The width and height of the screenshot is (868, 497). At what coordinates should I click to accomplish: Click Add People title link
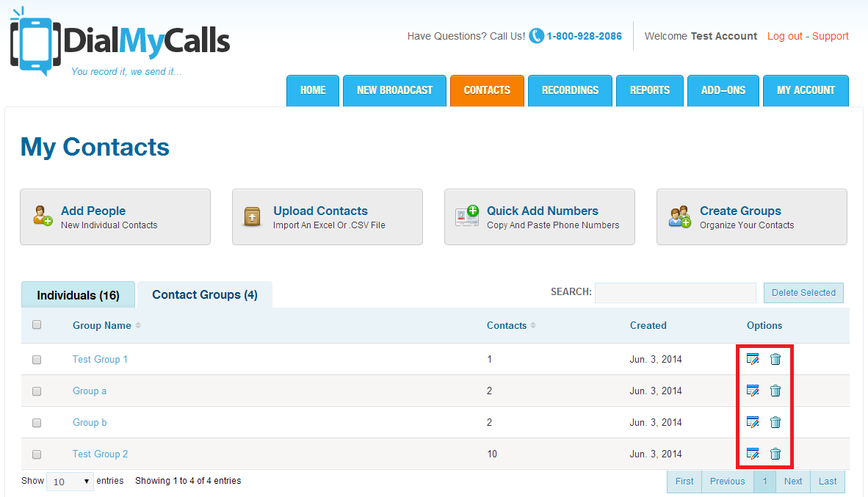coord(93,211)
